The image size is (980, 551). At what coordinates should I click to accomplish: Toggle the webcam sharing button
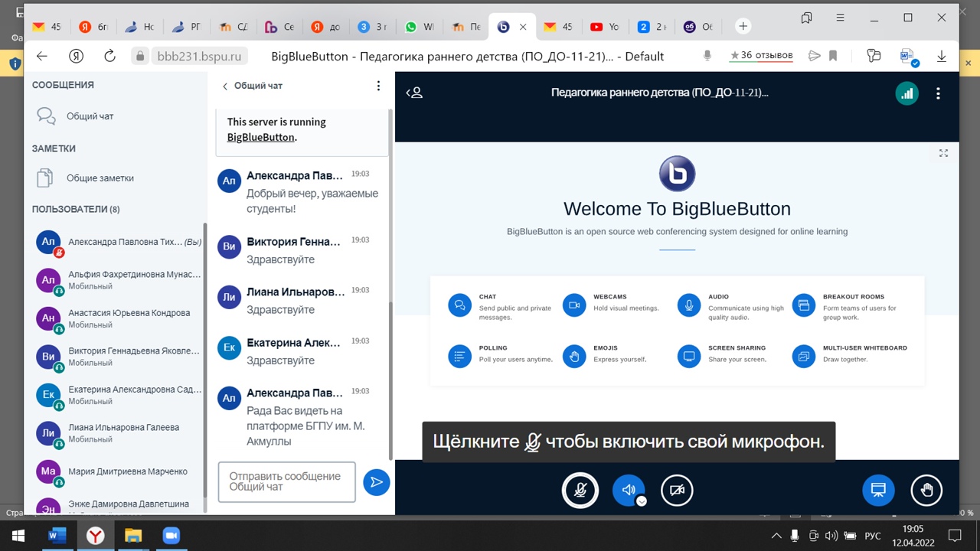coord(677,491)
